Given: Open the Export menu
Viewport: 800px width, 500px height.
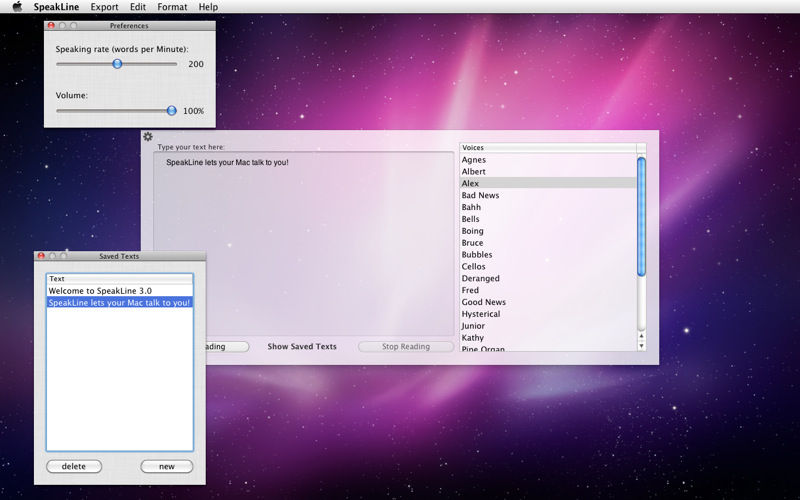Looking at the screenshot, I should coord(104,7).
